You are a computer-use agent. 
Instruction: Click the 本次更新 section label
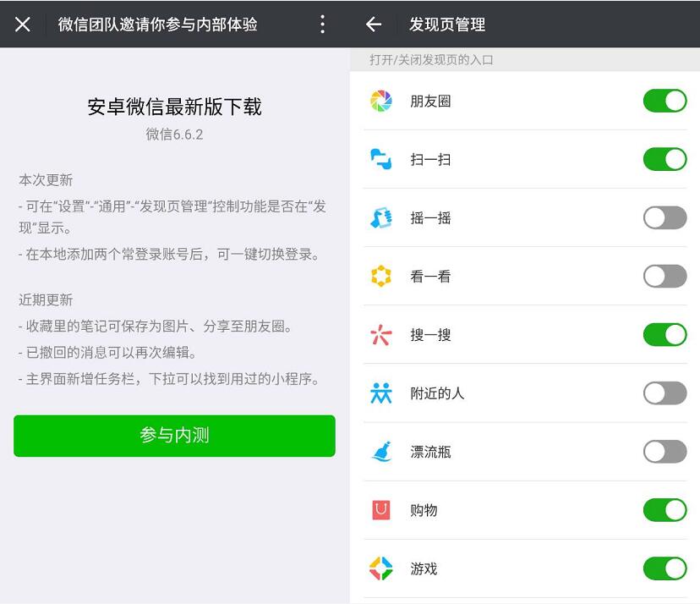(x=46, y=180)
